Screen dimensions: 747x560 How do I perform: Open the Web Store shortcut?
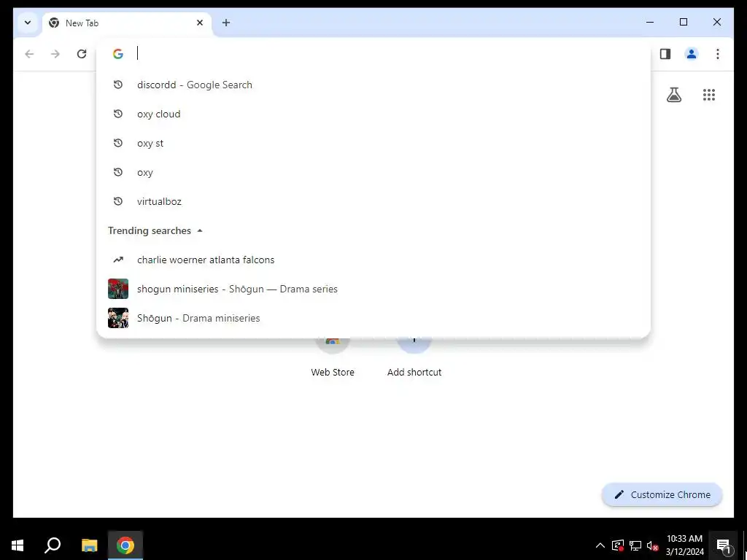click(333, 356)
